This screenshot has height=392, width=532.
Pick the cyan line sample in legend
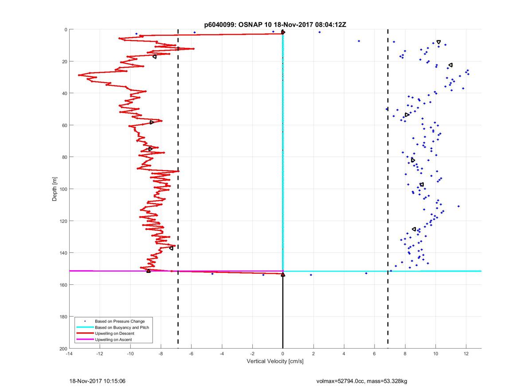pyautogui.click(x=85, y=327)
